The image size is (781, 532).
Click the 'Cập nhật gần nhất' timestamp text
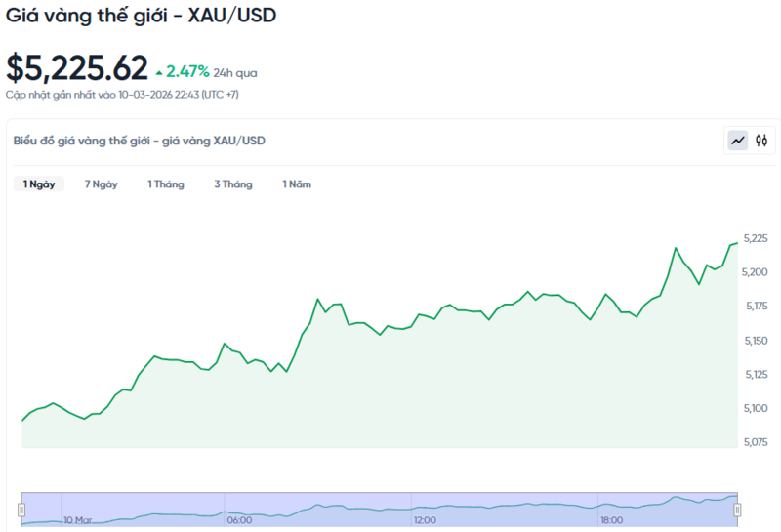[122, 95]
